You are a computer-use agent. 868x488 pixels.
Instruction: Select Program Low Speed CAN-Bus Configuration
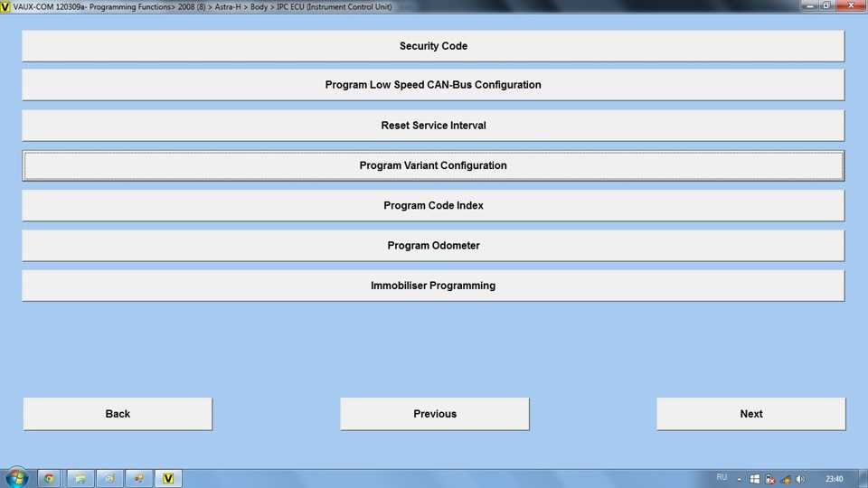pyautogui.click(x=433, y=85)
